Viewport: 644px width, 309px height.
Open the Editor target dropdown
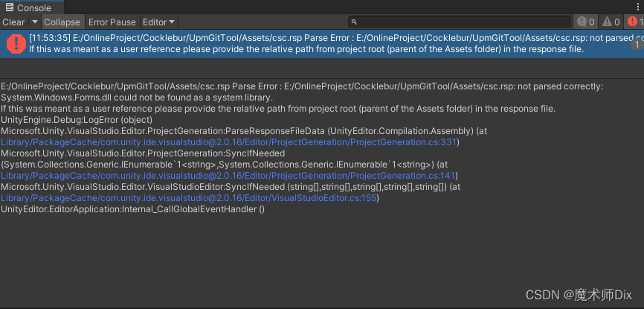click(159, 22)
